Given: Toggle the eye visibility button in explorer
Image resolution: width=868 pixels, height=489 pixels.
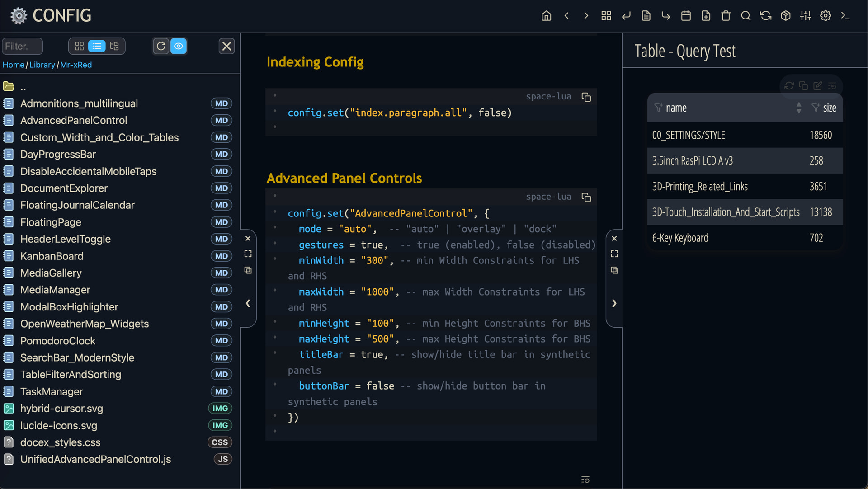Looking at the screenshot, I should [179, 46].
